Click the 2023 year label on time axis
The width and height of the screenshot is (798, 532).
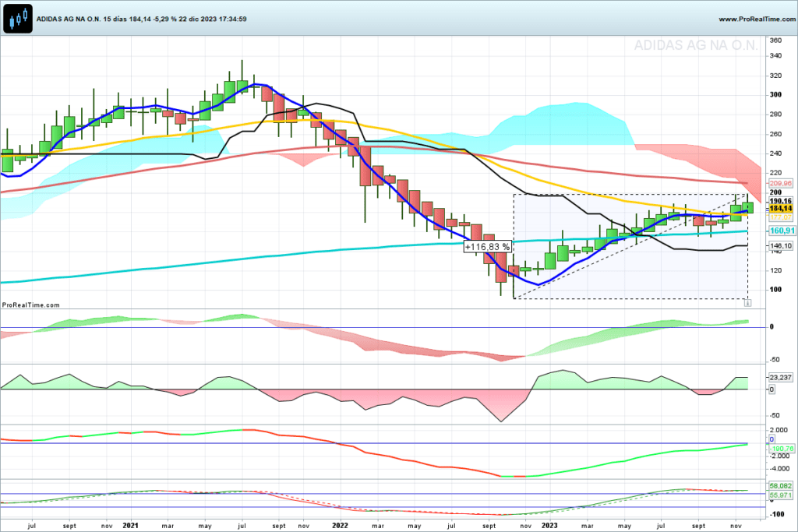point(549,526)
